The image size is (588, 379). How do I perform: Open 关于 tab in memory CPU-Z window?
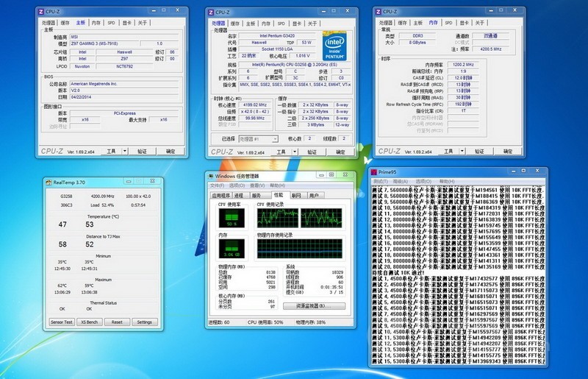click(x=480, y=23)
